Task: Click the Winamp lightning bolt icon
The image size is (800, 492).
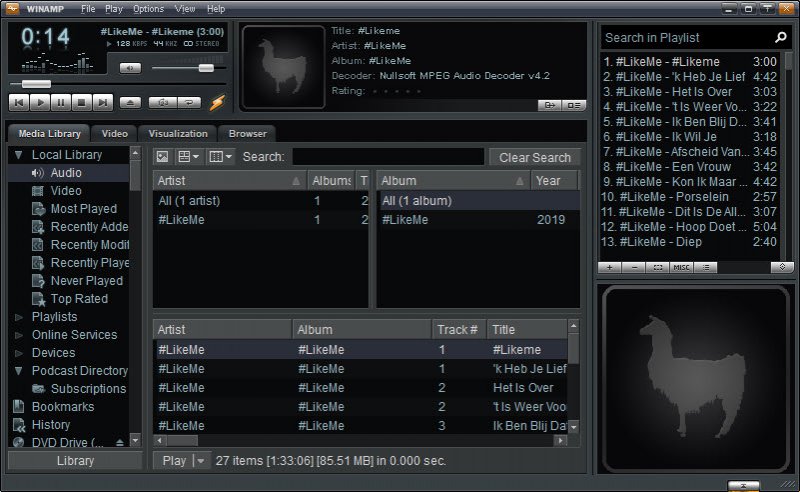Action: pos(217,102)
